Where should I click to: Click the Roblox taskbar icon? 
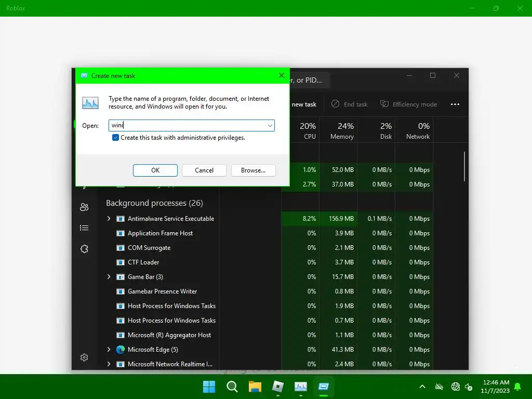point(278,387)
